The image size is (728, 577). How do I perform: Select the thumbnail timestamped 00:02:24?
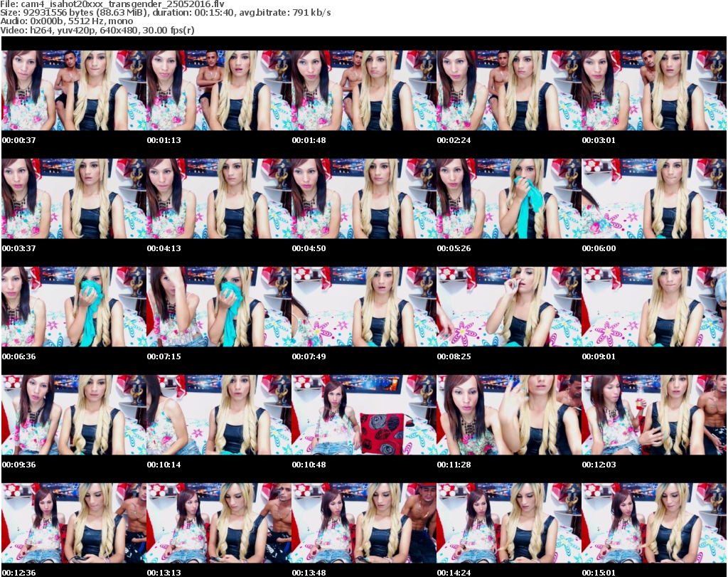[x=509, y=90]
